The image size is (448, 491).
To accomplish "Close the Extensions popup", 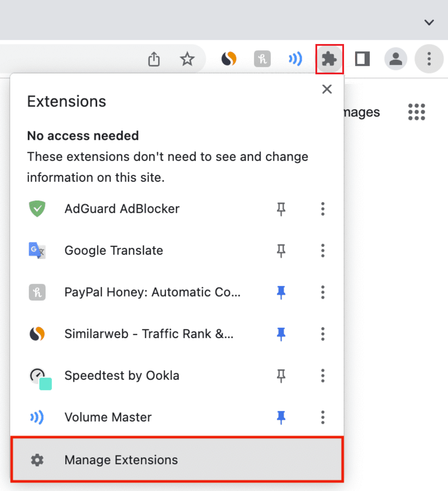I will (327, 89).
